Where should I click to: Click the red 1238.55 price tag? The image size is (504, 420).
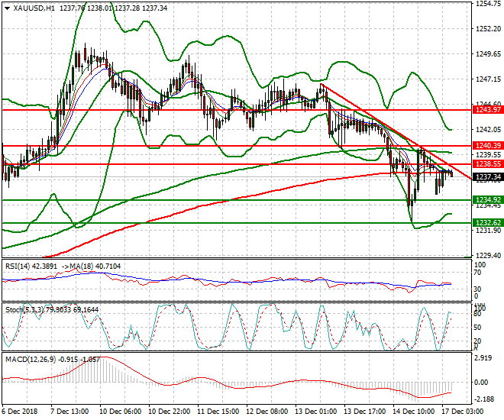tap(486, 164)
